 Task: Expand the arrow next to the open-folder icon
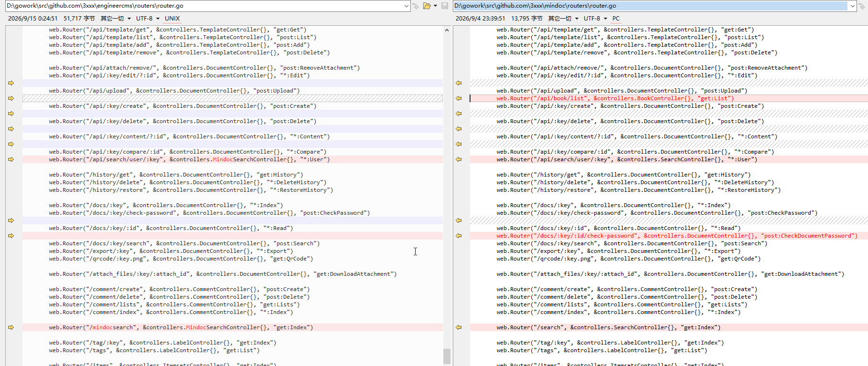tap(435, 6)
